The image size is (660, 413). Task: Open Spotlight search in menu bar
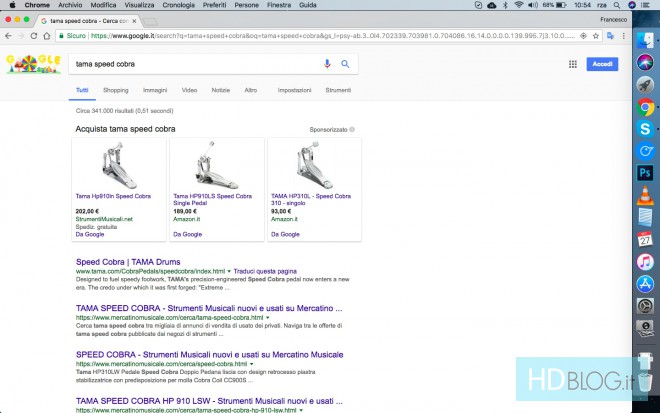617,5
